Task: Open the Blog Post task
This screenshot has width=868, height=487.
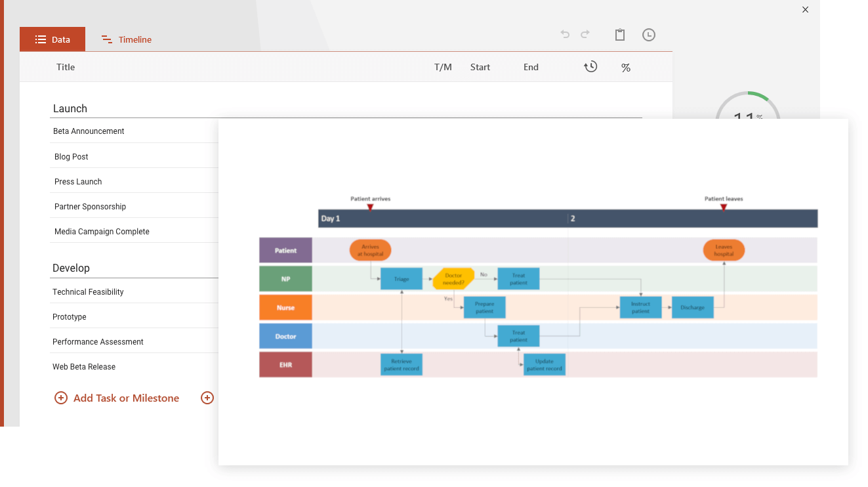Action: (71, 156)
